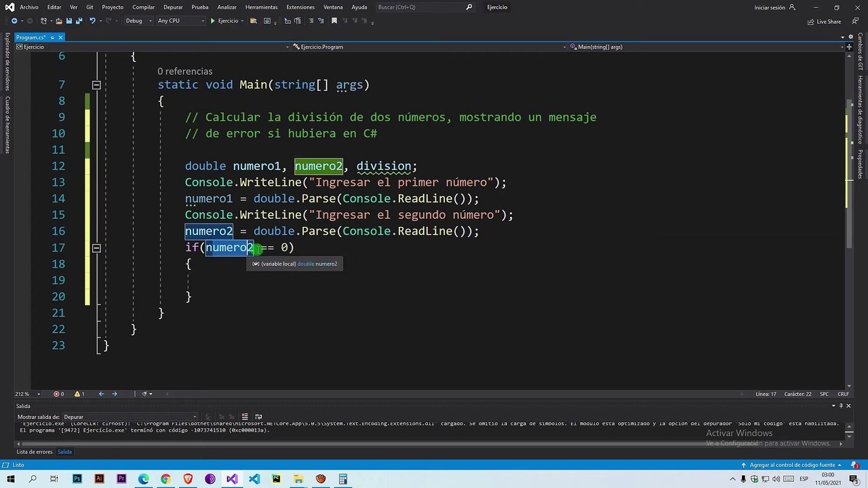Undo the last edit with undo arrow
The width and height of the screenshot is (868, 488).
[x=92, y=21]
